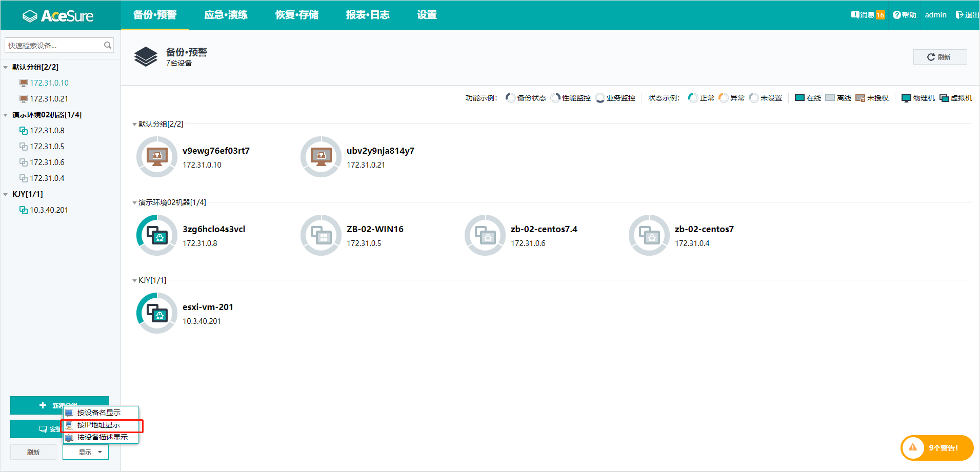Click the magnifier icon in the device search box

[x=108, y=45]
